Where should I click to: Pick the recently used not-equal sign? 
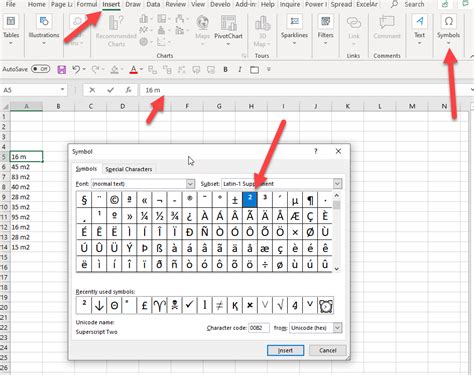coord(219,305)
